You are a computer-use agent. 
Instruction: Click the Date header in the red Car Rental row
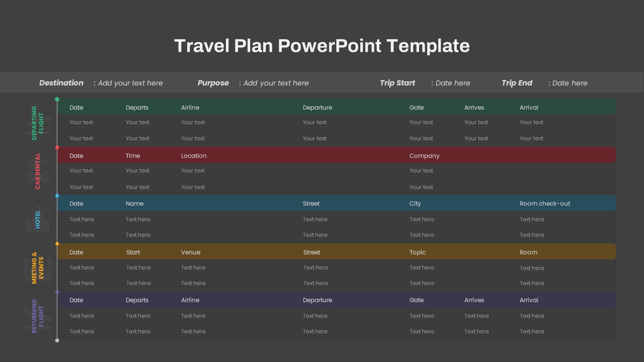[76, 156]
